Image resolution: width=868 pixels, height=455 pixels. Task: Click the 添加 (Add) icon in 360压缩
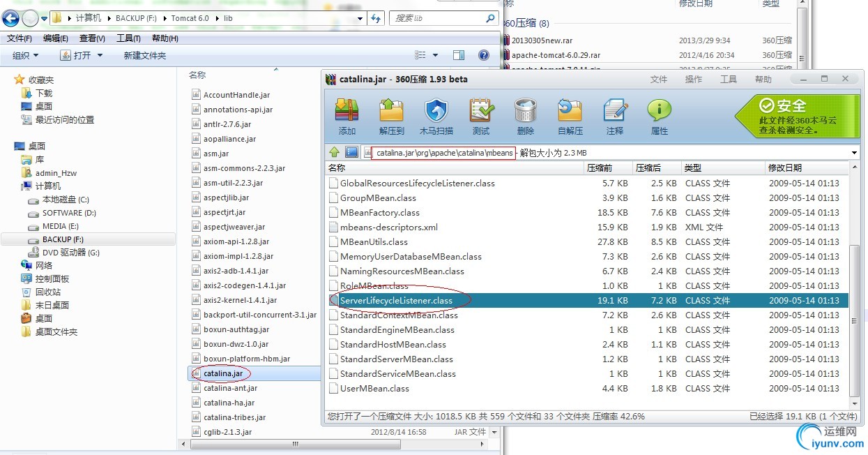[x=347, y=116]
